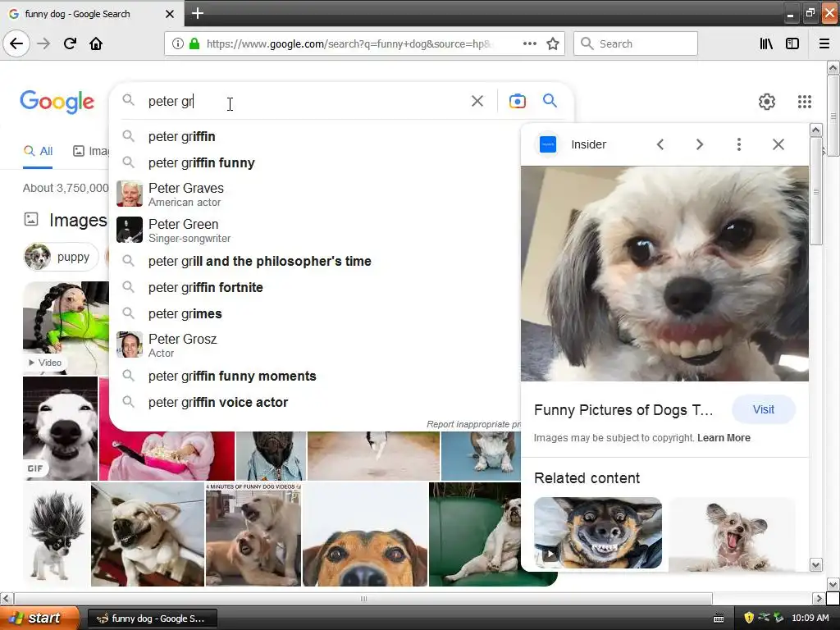840x630 pixels.
Task: Select suggestion 'peter griffin funny moments'
Action: 316,376
